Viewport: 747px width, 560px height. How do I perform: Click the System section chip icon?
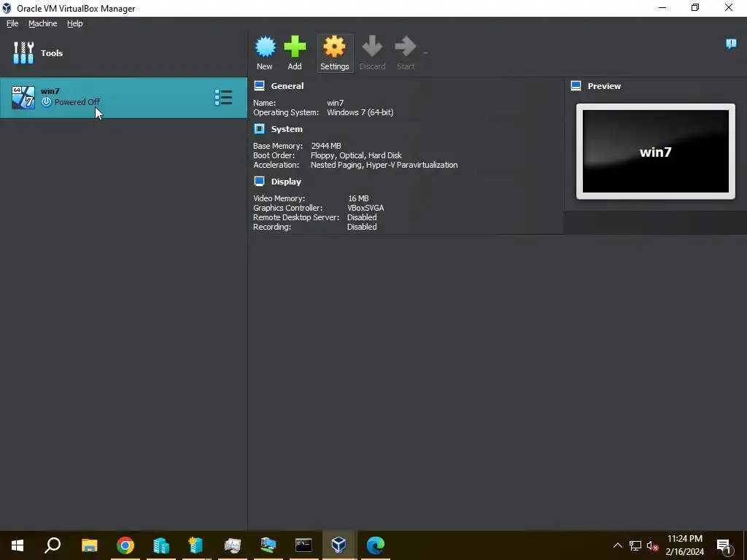pos(259,128)
